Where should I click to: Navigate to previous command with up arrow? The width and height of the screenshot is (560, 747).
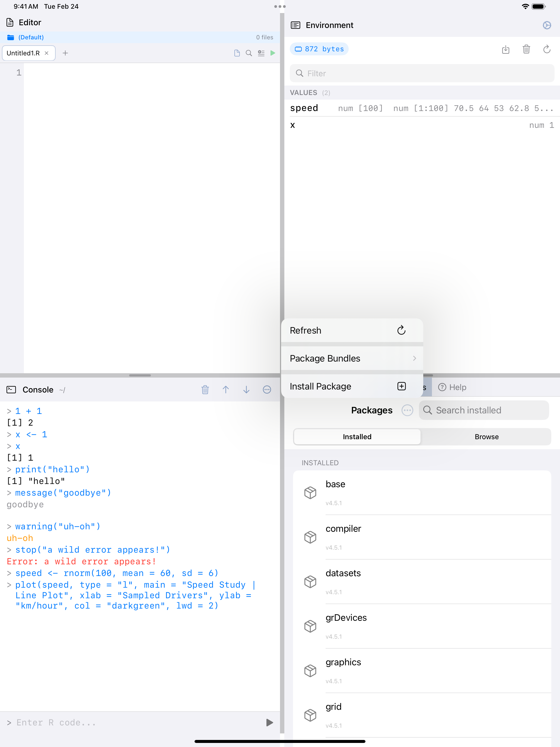tap(226, 390)
